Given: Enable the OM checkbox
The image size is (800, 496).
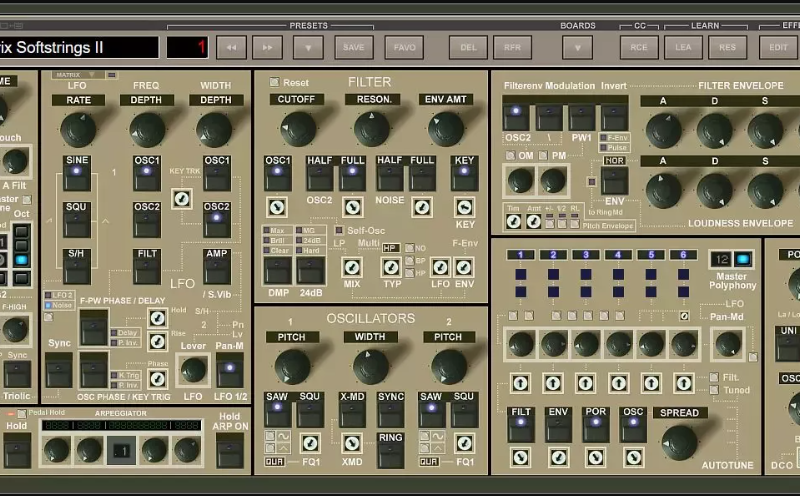Looking at the screenshot, I should pyautogui.click(x=510, y=155).
